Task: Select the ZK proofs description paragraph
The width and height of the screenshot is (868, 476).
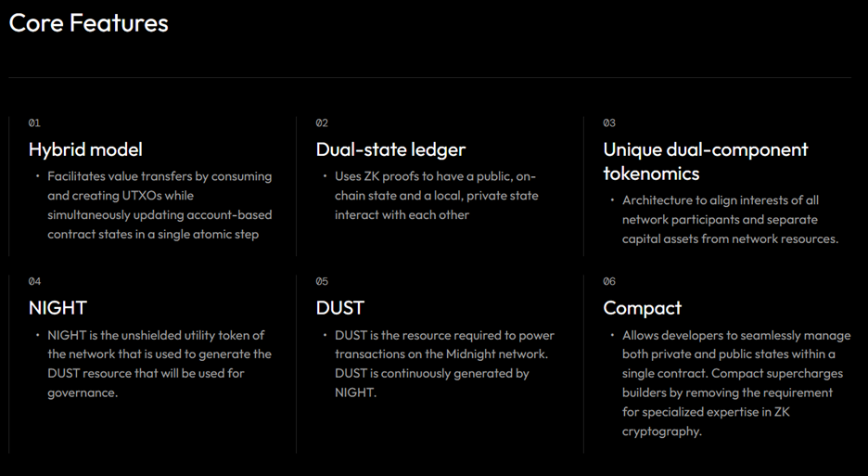Action: (436, 196)
